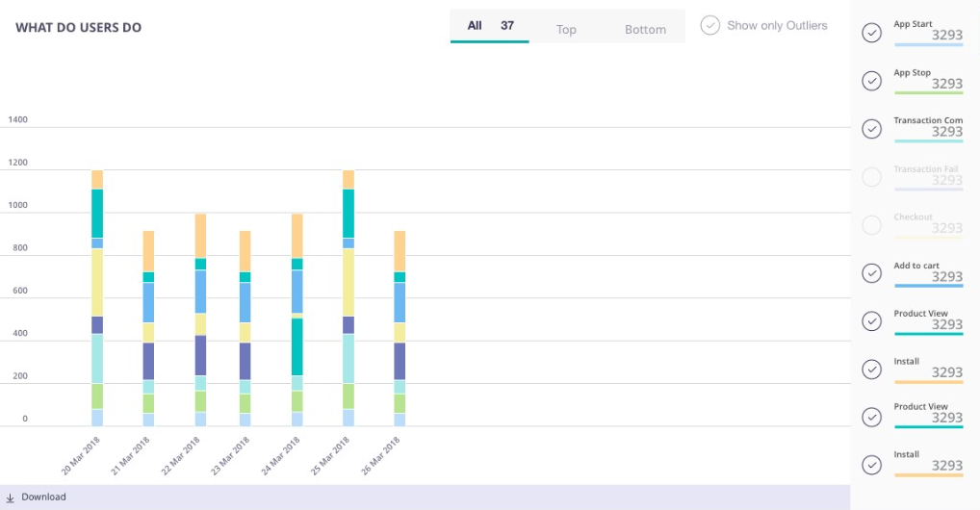Enable the Transaction Fail event
Image resolution: width=980 pixels, height=510 pixels.
(871, 177)
